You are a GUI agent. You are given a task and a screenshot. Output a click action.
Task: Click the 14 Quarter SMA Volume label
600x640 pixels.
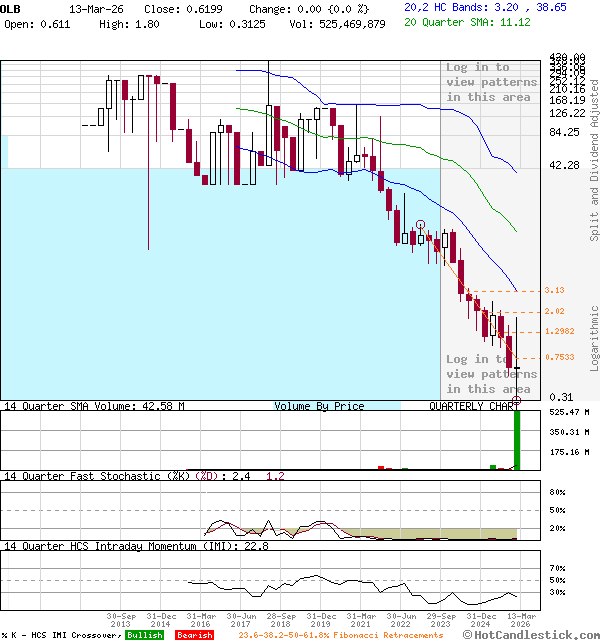95,407
